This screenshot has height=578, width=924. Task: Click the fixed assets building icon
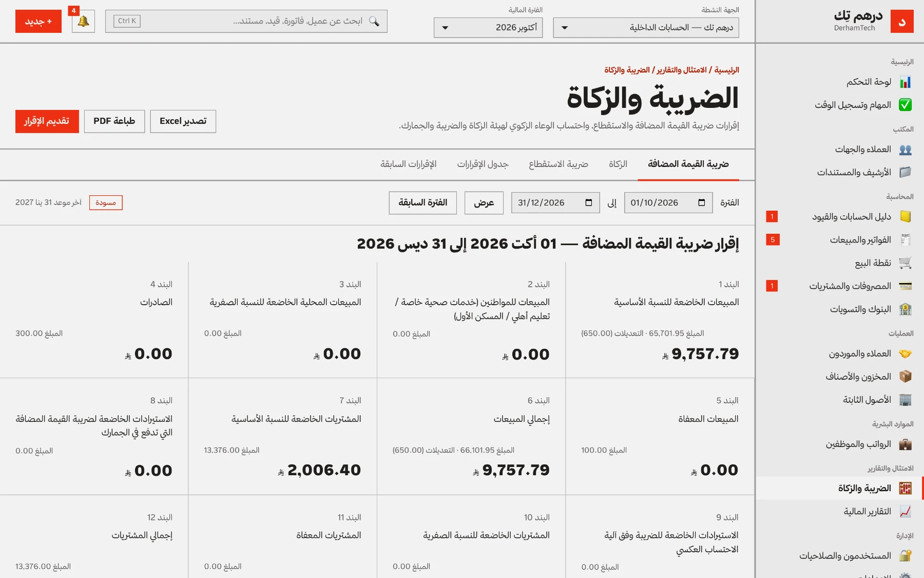pos(905,400)
